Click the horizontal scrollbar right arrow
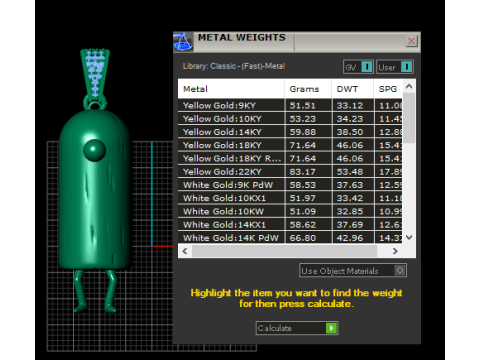This screenshot has width=480, height=360. 395,251
